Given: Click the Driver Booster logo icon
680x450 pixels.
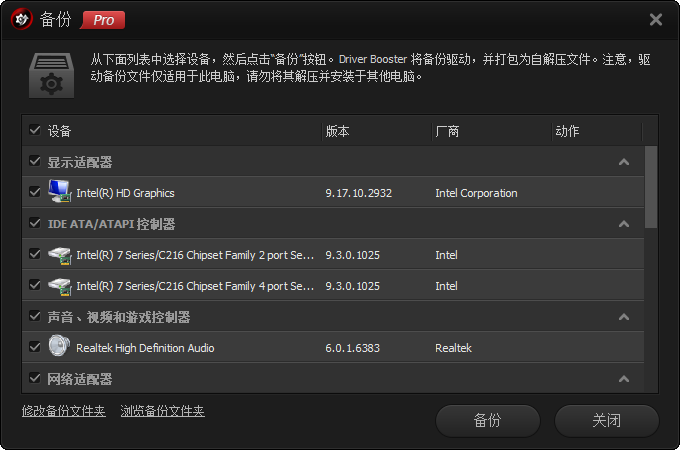Looking at the screenshot, I should click(x=22, y=19).
